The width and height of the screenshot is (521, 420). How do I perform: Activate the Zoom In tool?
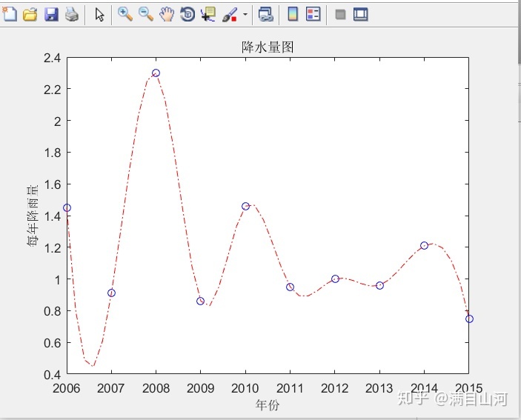click(x=125, y=14)
